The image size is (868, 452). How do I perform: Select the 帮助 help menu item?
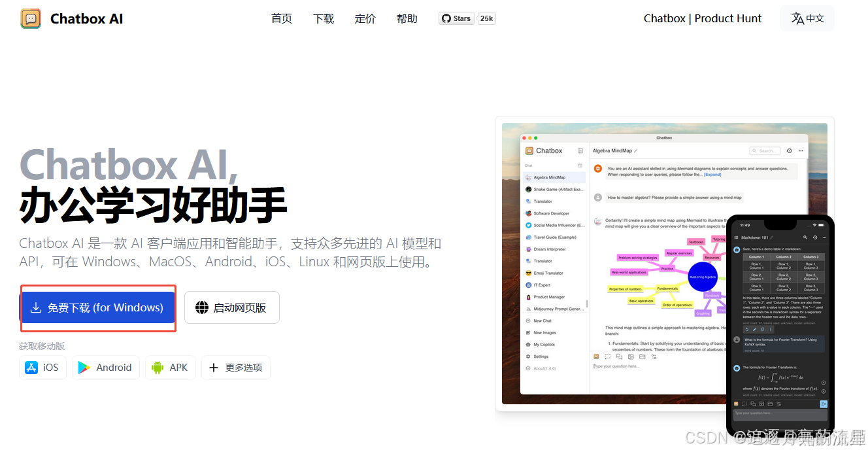[407, 18]
